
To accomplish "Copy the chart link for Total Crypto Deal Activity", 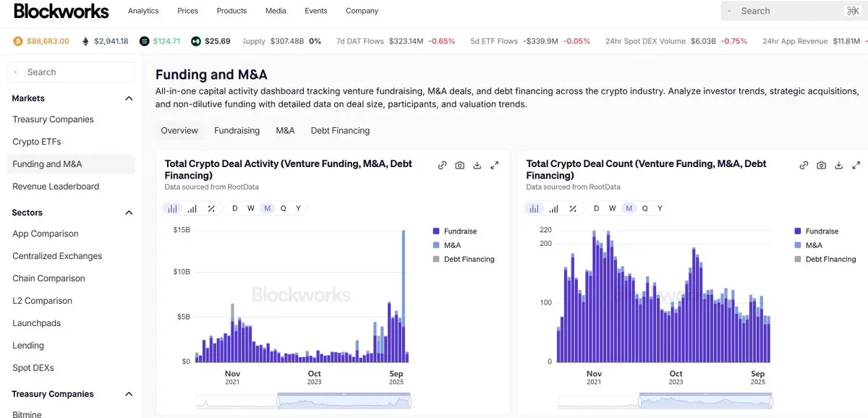I will click(442, 165).
